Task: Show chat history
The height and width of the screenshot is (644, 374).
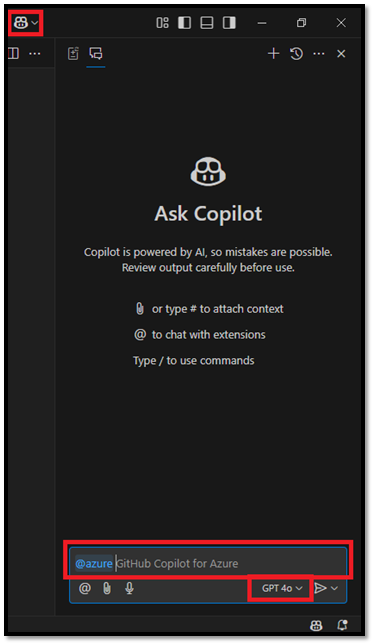Action: point(296,54)
